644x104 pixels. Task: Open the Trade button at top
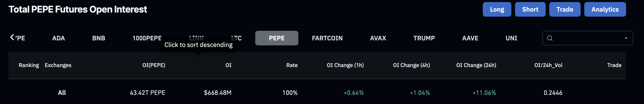(565, 10)
